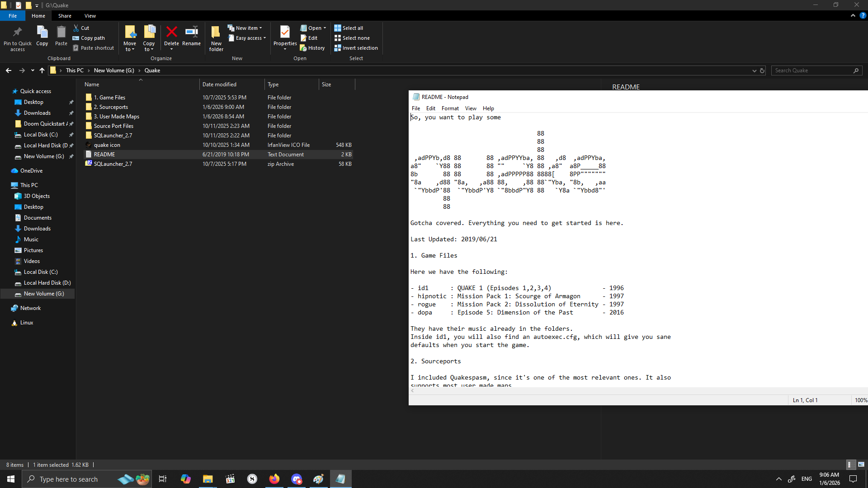Screen dimensions: 868x488
Task: Open the View ribbon tab
Action: (x=90, y=16)
